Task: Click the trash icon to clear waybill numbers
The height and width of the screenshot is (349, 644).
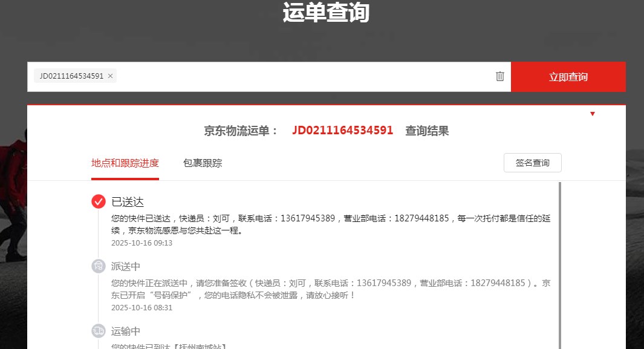Action: point(500,76)
